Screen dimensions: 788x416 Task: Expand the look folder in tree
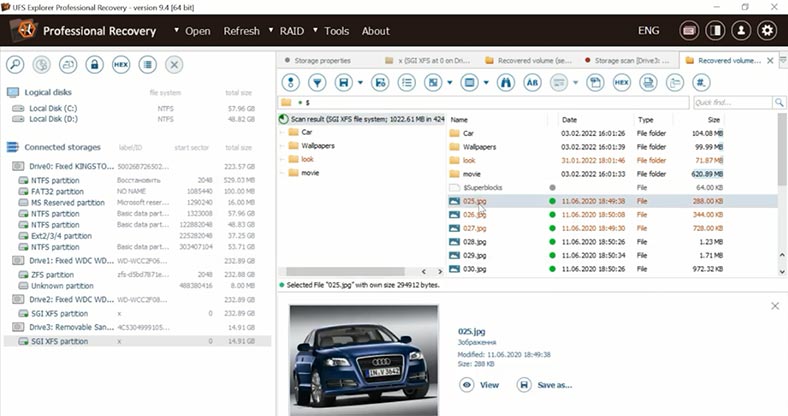click(282, 159)
